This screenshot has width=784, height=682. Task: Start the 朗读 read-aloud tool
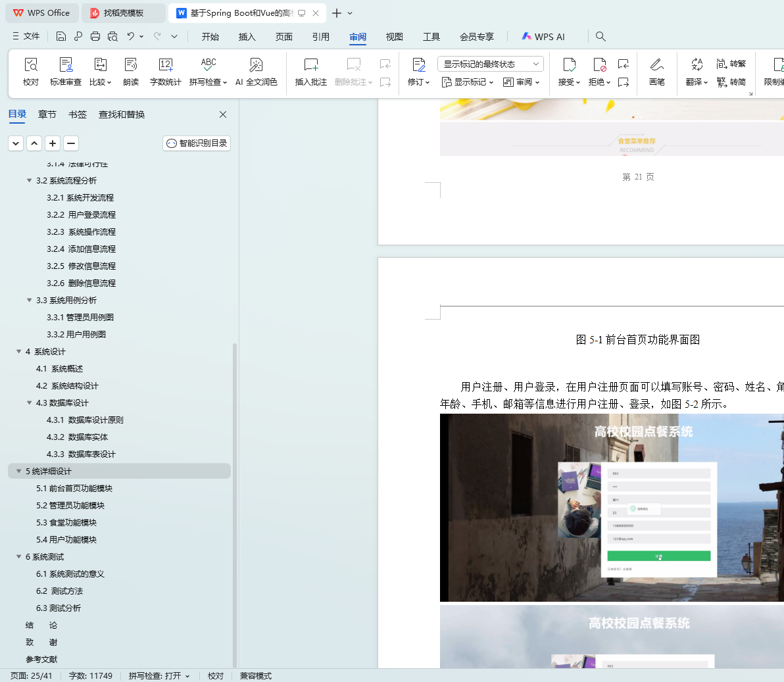pyautogui.click(x=131, y=72)
